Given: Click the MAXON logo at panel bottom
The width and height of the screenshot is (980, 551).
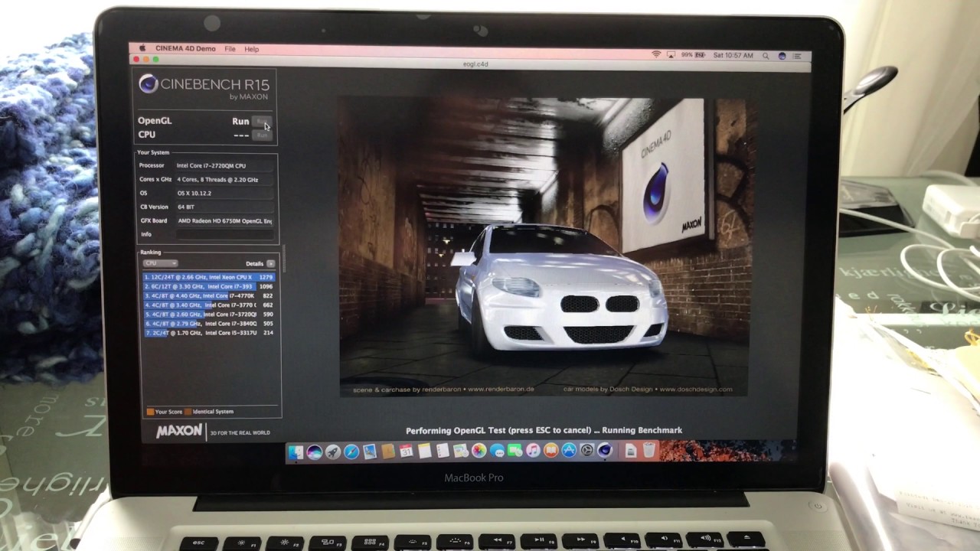Looking at the screenshot, I should click(179, 432).
